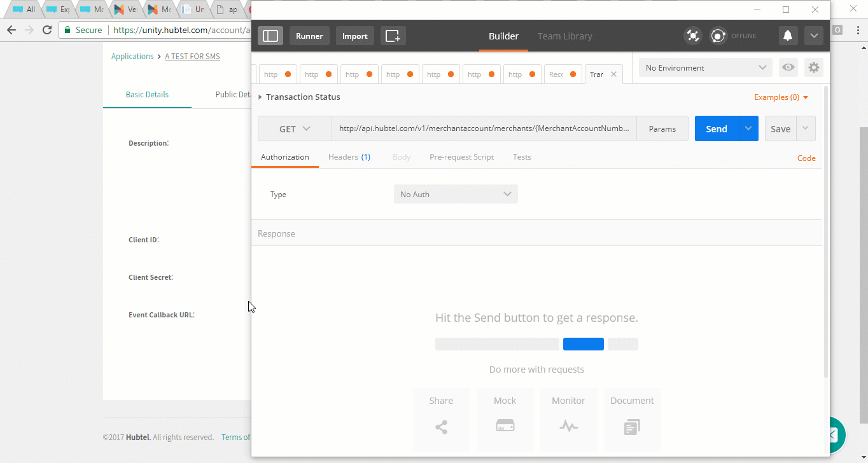This screenshot has width=868, height=463.
Task: Click the Chrome address bar URL
Action: click(181, 30)
